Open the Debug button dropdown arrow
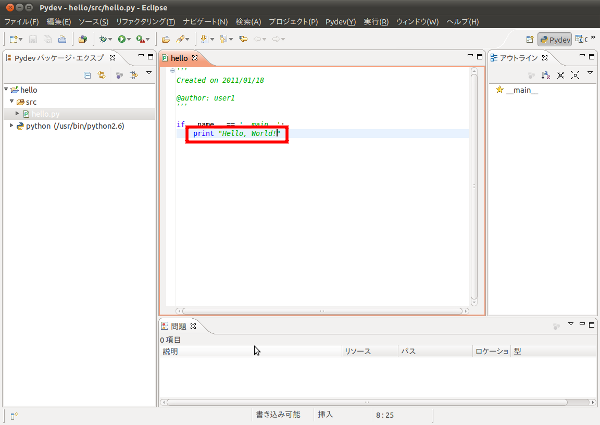 tap(110, 39)
